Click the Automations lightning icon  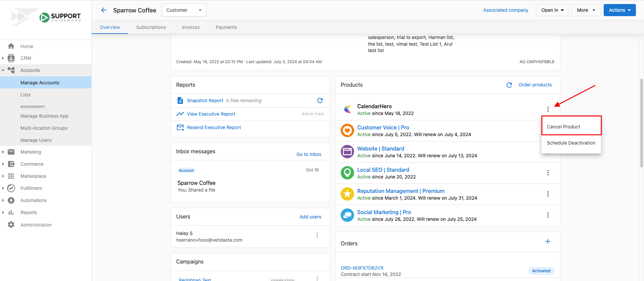11,200
